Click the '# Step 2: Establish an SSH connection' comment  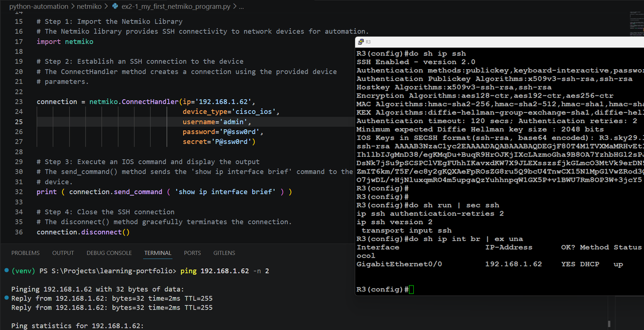(x=140, y=61)
